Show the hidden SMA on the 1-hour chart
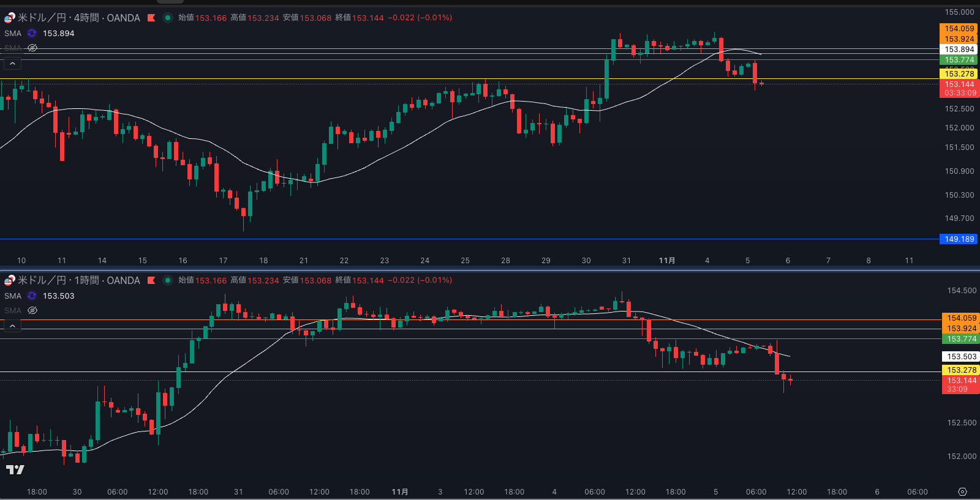This screenshot has height=500, width=980. (32, 310)
